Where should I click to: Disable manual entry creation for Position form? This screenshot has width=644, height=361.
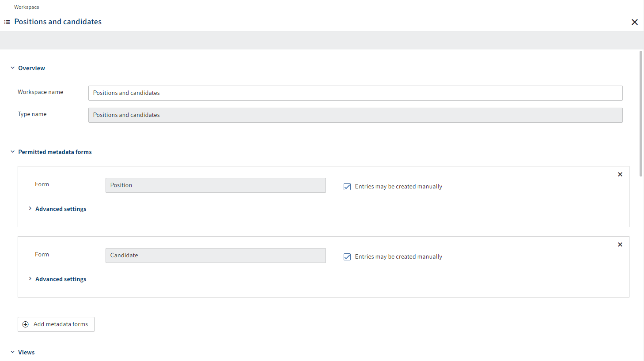(347, 186)
